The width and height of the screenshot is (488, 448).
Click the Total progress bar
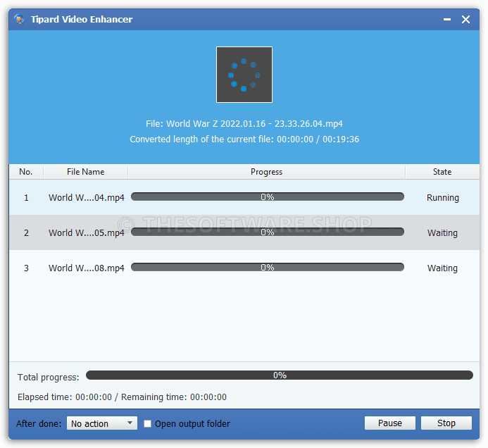(280, 375)
